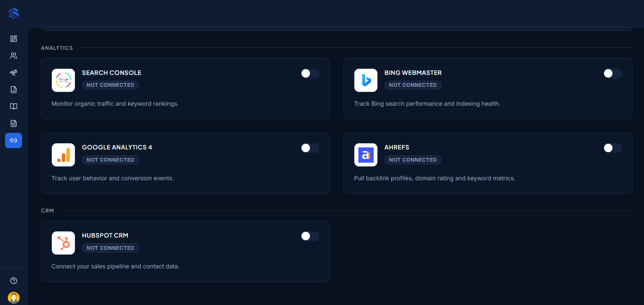Select the active link integrations icon in sidebar
Screen dimensions: 644x305
[x=14, y=140]
